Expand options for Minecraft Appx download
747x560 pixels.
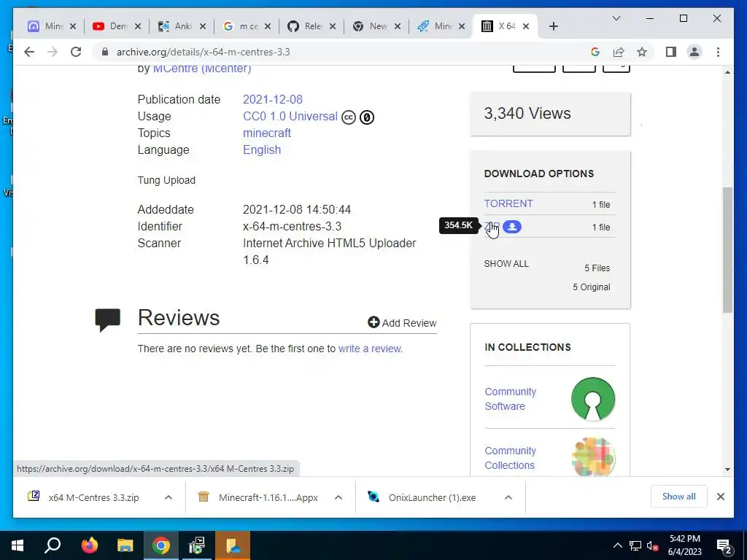point(338,497)
